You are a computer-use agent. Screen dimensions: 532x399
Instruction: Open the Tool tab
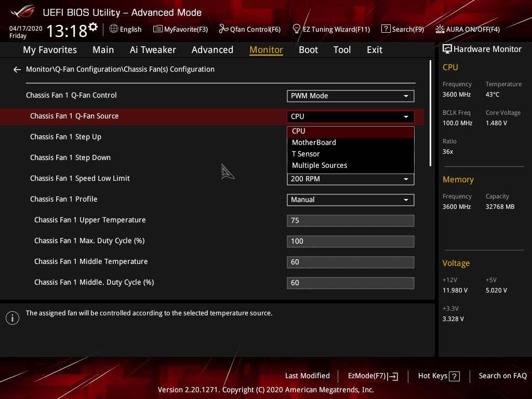point(342,50)
